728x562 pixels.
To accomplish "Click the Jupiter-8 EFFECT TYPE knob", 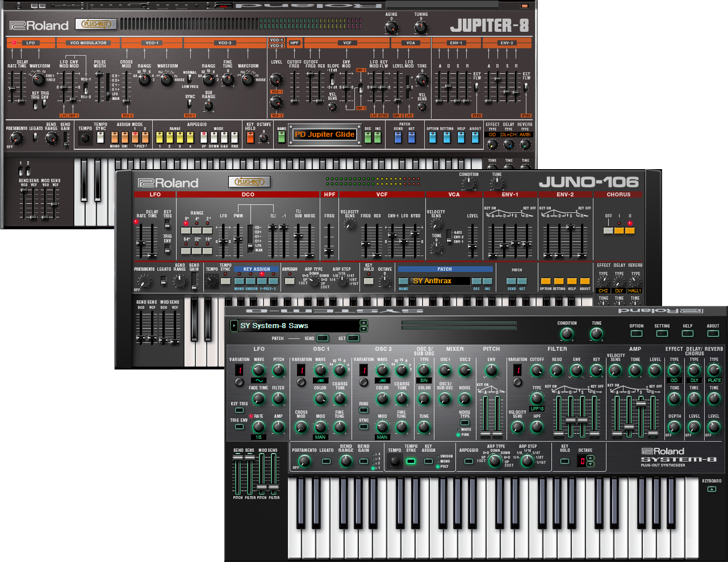I will [492, 144].
